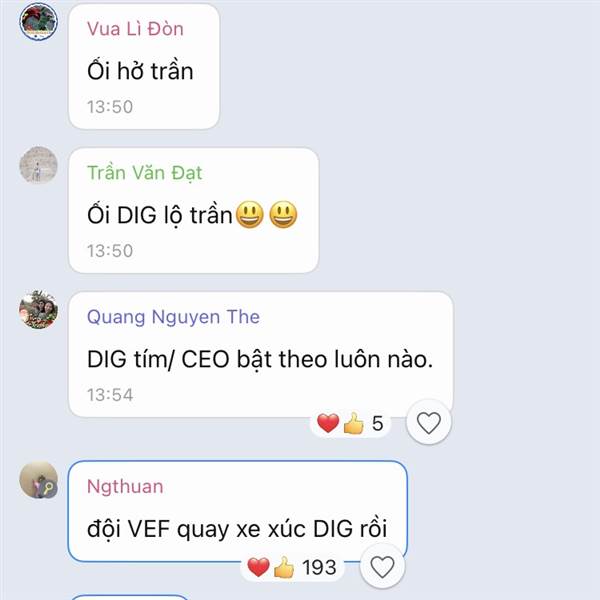The width and height of the screenshot is (600, 600).
Task: Open Ngthuan's profile avatar
Action: click(38, 480)
